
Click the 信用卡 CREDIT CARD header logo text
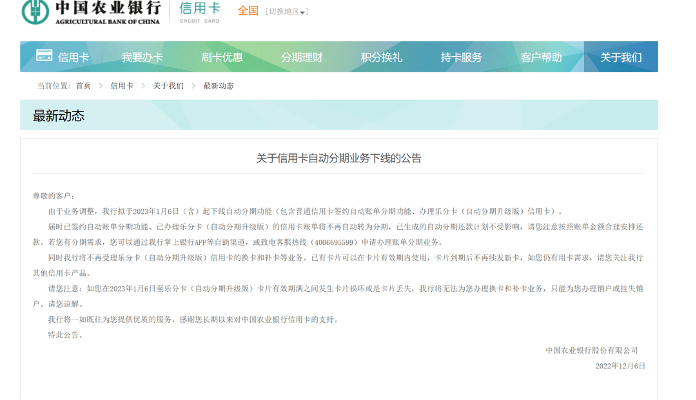click(x=200, y=12)
